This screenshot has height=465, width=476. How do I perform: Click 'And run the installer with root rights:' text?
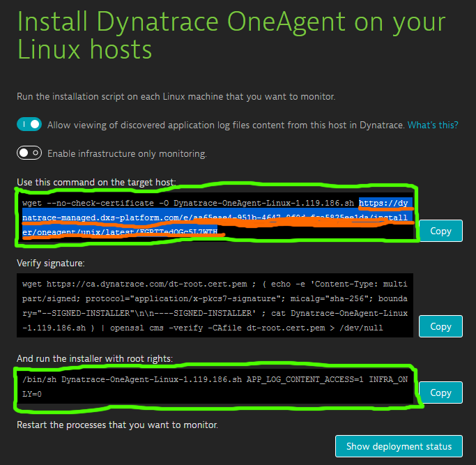(95, 359)
